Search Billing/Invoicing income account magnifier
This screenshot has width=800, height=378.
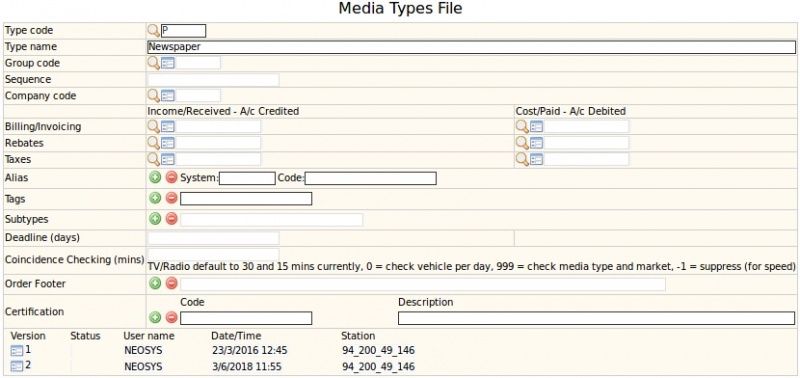154,127
